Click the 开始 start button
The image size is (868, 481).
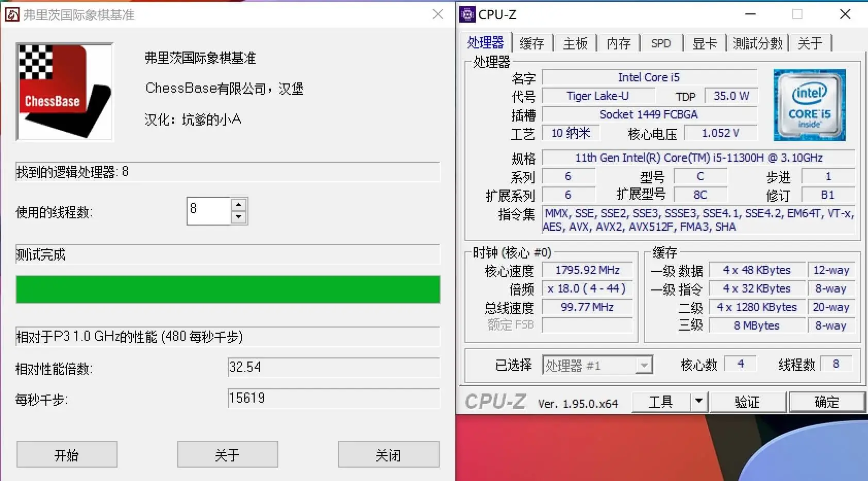[x=67, y=454]
